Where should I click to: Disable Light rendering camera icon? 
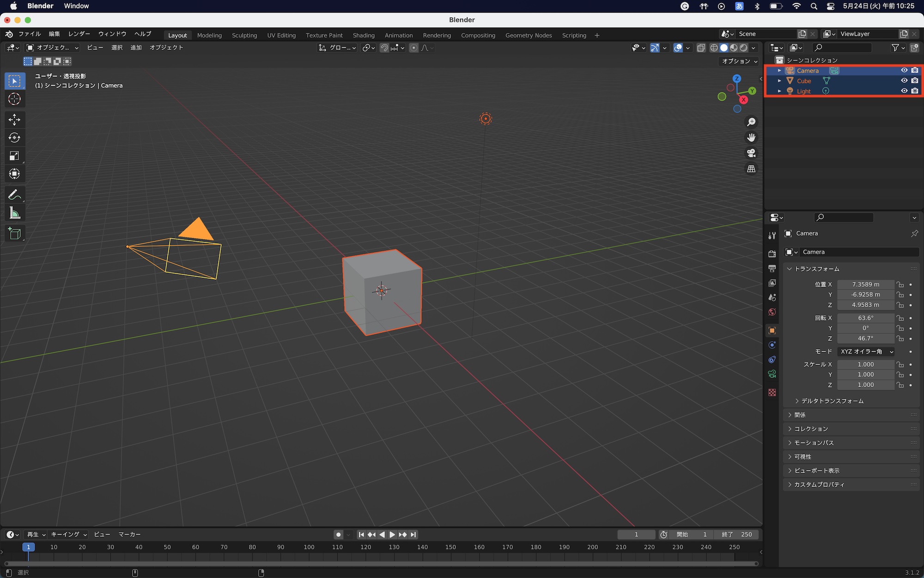pyautogui.click(x=915, y=91)
